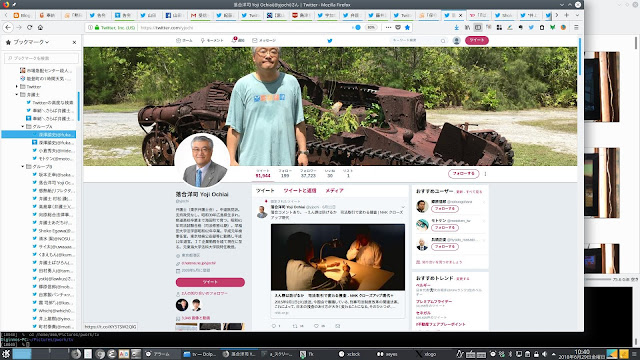Open the list-all-tabs dropdown arrow
The height and width of the screenshot is (360, 640).
[577, 15]
